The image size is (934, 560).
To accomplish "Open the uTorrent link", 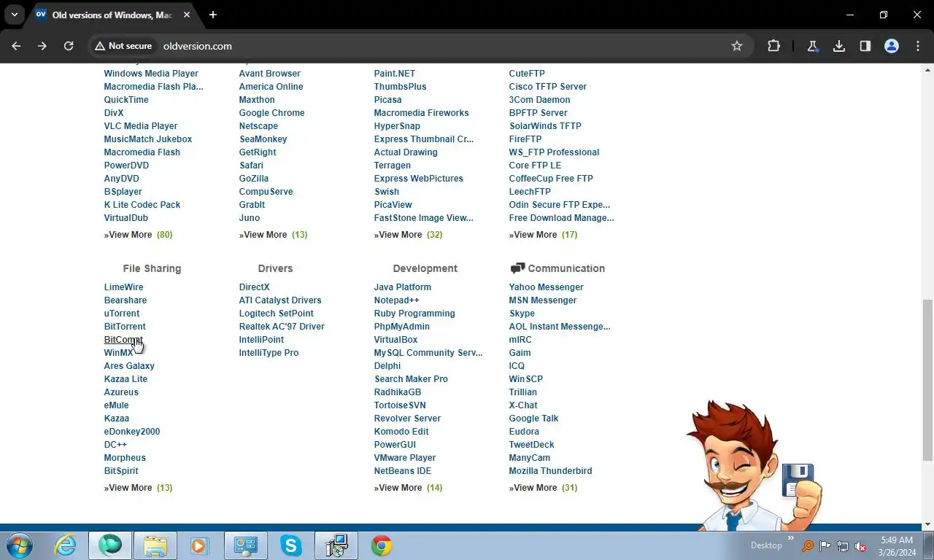I will [121, 314].
